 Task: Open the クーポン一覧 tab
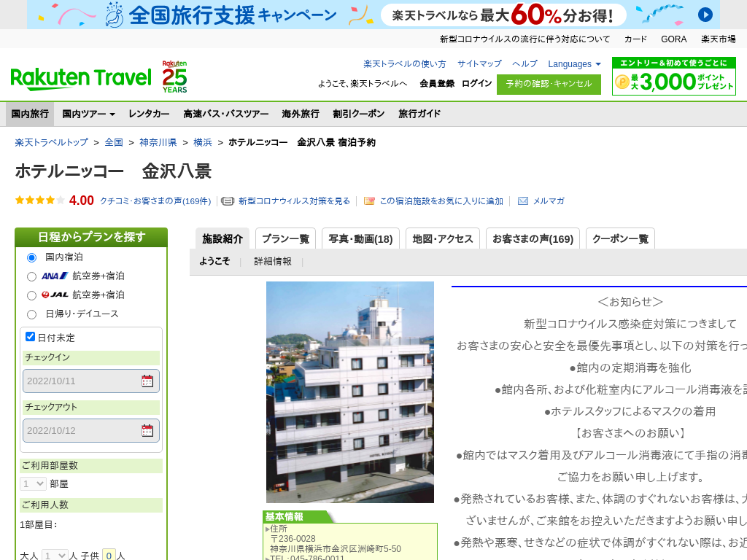(620, 238)
